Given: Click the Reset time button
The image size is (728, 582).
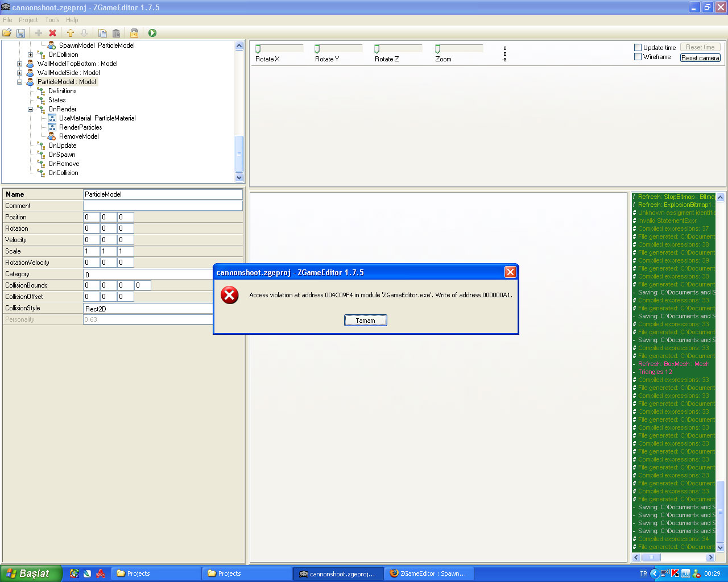Looking at the screenshot, I should point(701,47).
